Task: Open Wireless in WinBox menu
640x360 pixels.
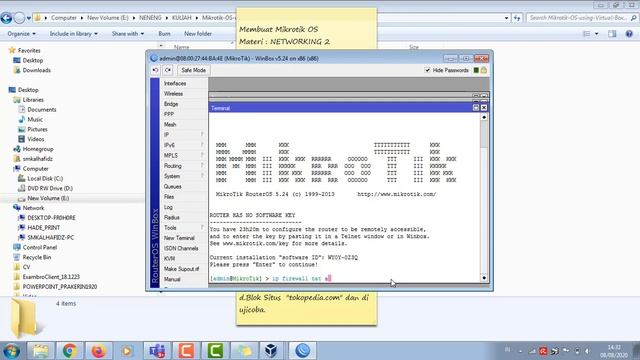Action: point(173,93)
